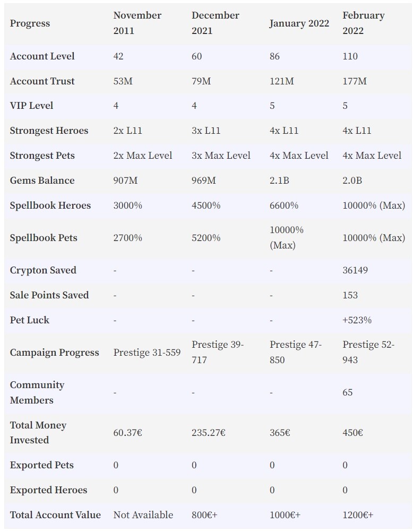The image size is (414, 532).
Task: Click the Not Available account value cell
Action: tap(143, 514)
